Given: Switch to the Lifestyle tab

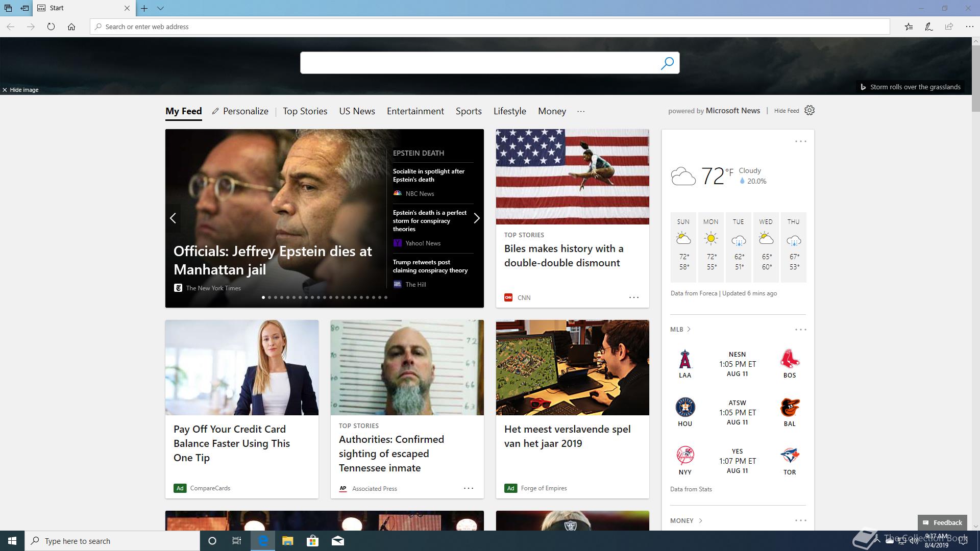Looking at the screenshot, I should coord(510,111).
